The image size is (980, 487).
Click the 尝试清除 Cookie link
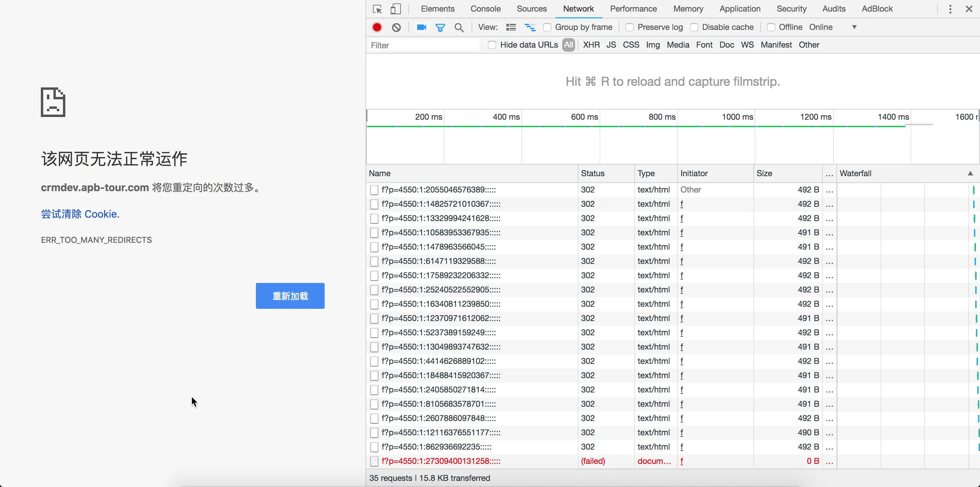tap(80, 214)
